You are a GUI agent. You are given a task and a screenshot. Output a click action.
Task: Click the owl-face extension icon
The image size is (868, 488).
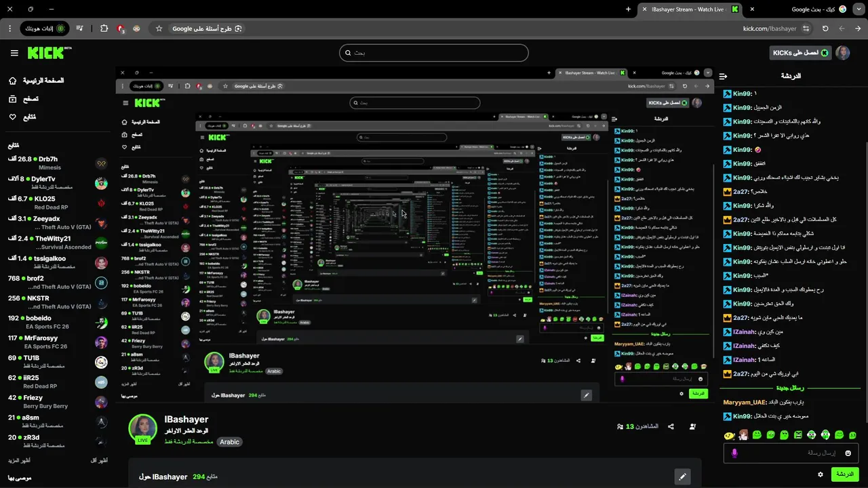pos(136,28)
